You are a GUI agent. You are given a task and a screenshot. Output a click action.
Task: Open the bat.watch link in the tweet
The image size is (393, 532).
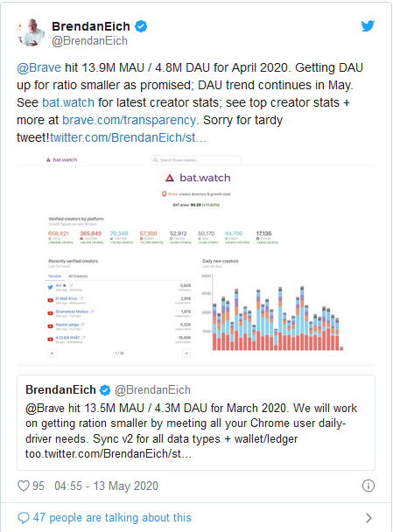coord(68,102)
